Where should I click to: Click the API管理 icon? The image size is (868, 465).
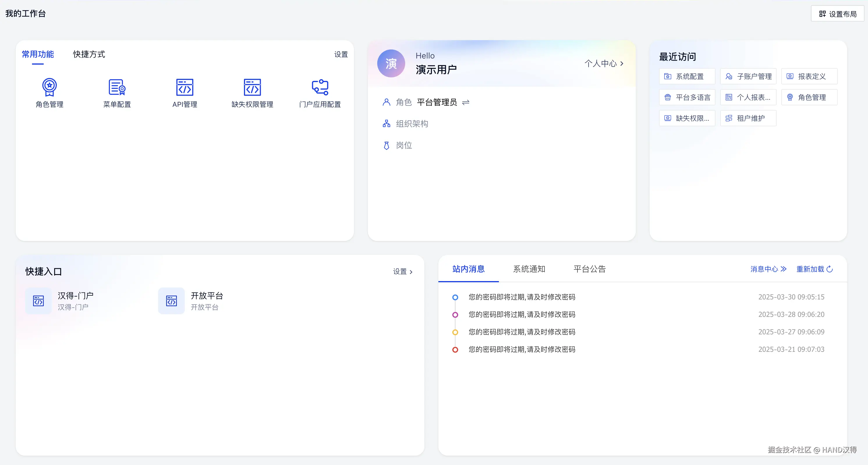pyautogui.click(x=185, y=87)
